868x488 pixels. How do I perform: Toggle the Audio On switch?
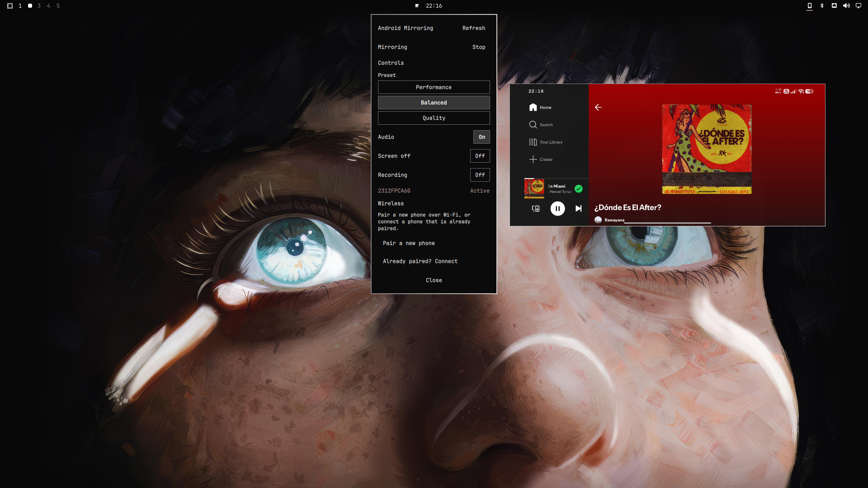click(x=481, y=137)
